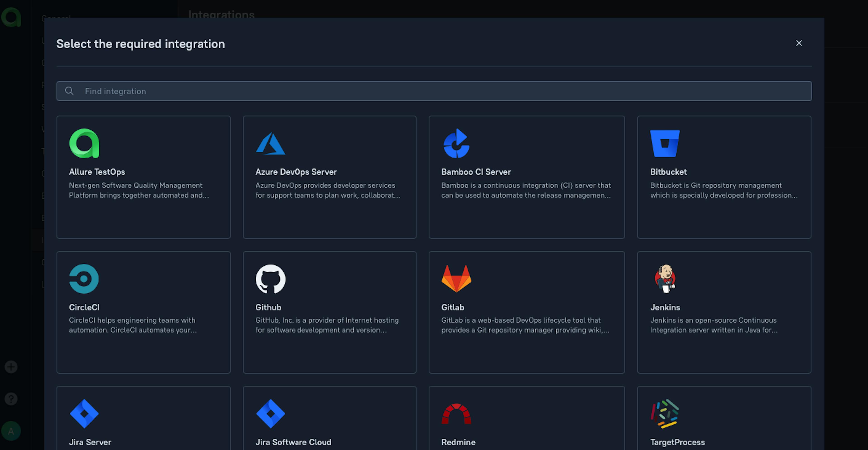868x450 pixels.
Task: Select the Github integration icon
Action: (270, 278)
